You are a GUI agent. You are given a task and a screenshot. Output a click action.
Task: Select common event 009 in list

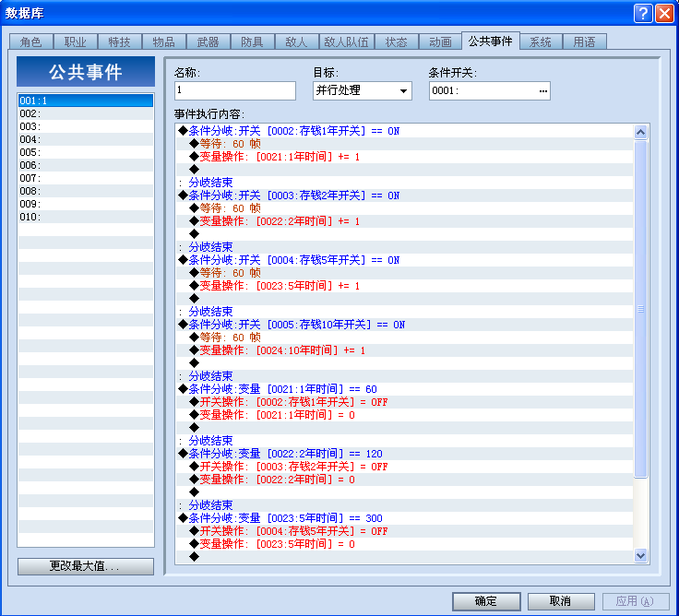coord(86,204)
